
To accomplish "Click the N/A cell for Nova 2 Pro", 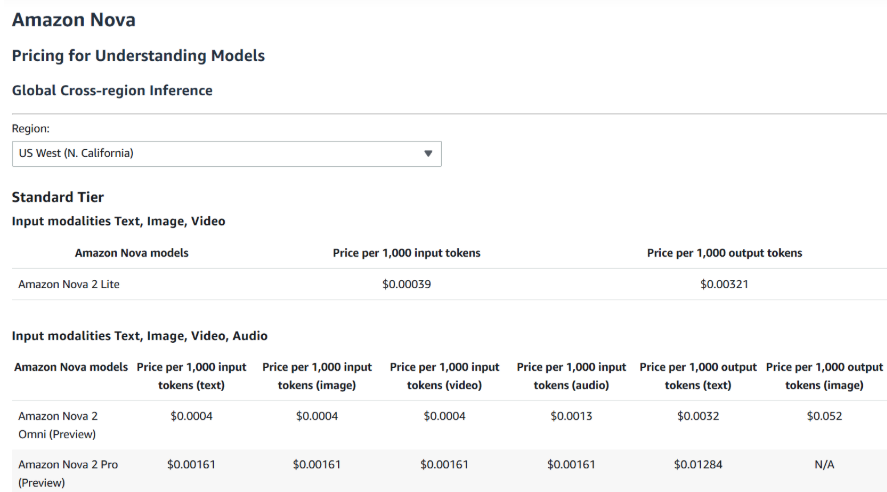I will tap(824, 464).
